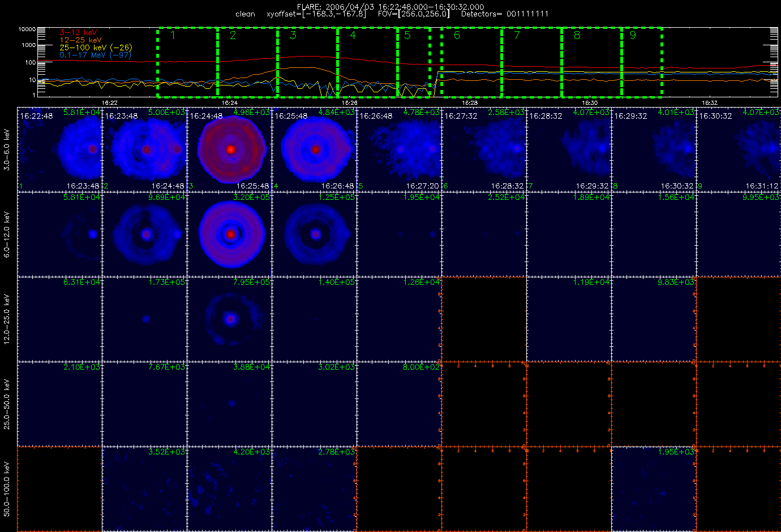Click the 16:27:20 end time label
This screenshot has width=781, height=532.
point(422,186)
